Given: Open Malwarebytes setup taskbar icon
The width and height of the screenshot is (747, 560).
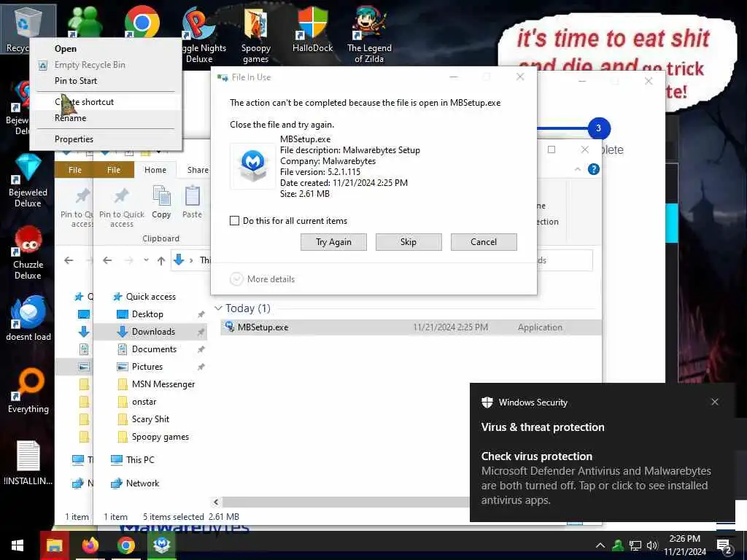Looking at the screenshot, I should pos(162,545).
